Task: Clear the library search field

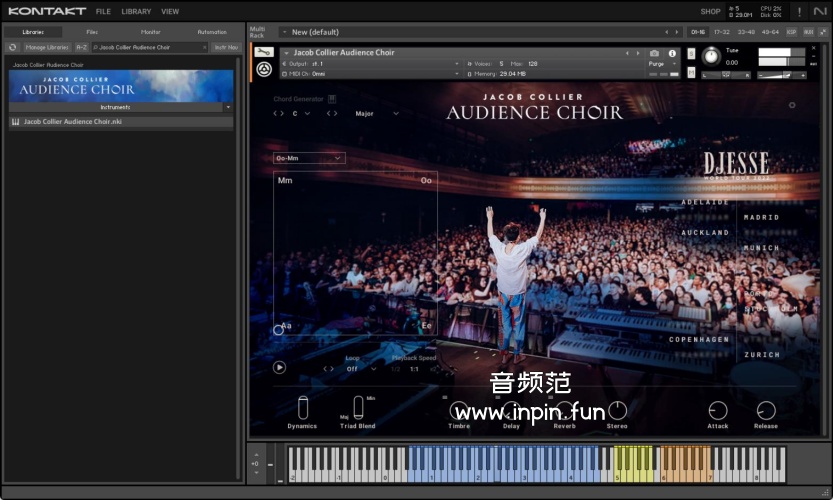Action: (x=205, y=47)
